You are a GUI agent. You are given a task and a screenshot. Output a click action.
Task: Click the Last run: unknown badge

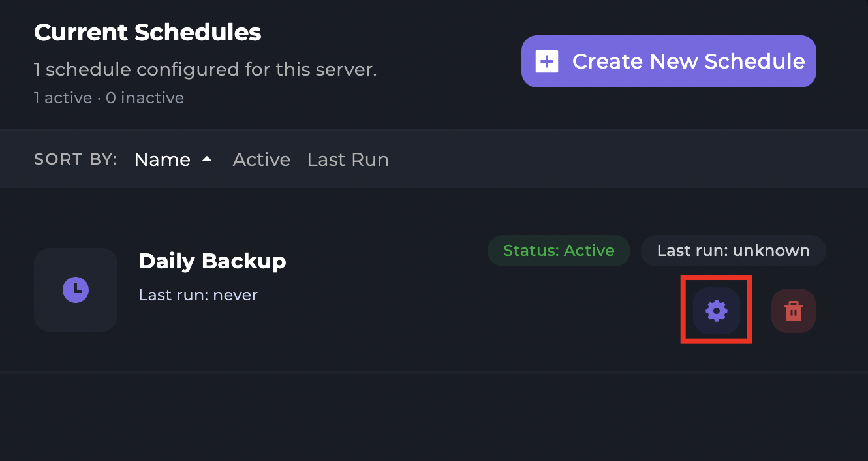coord(733,251)
